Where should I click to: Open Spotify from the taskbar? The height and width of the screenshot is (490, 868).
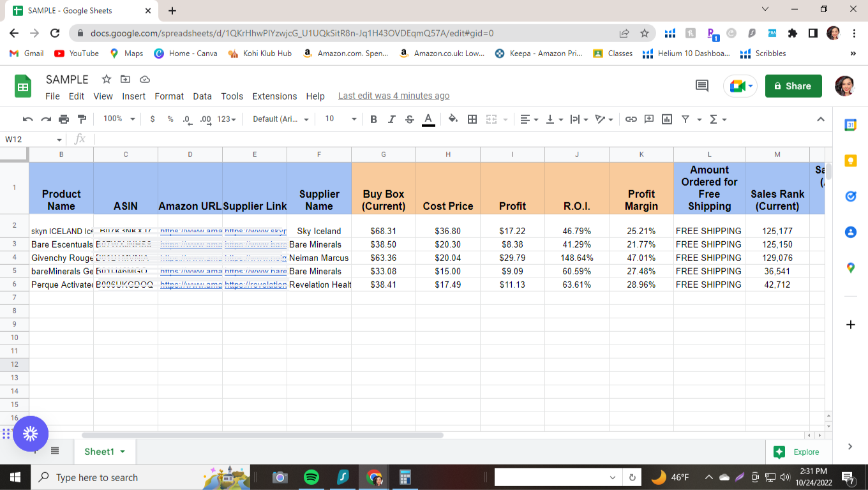click(x=311, y=477)
